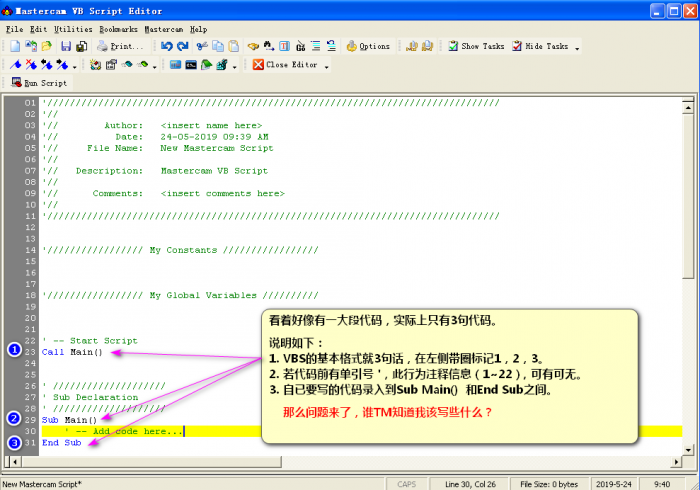Open the Help menu
Viewport: 700px width, 490px height.
pyautogui.click(x=198, y=29)
